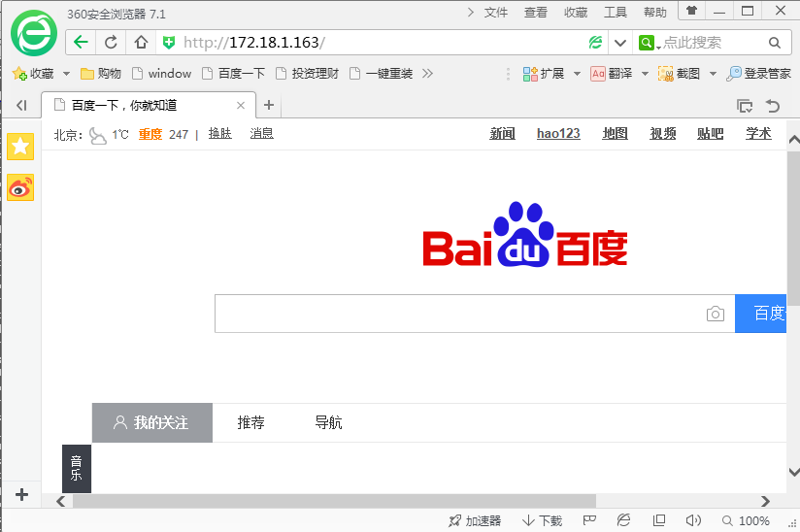Click the 100% zoom level control
The height and width of the screenshot is (532, 800).
tap(746, 520)
